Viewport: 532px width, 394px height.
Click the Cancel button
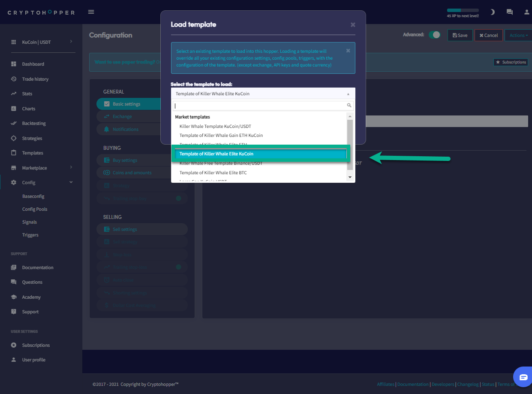click(488, 35)
